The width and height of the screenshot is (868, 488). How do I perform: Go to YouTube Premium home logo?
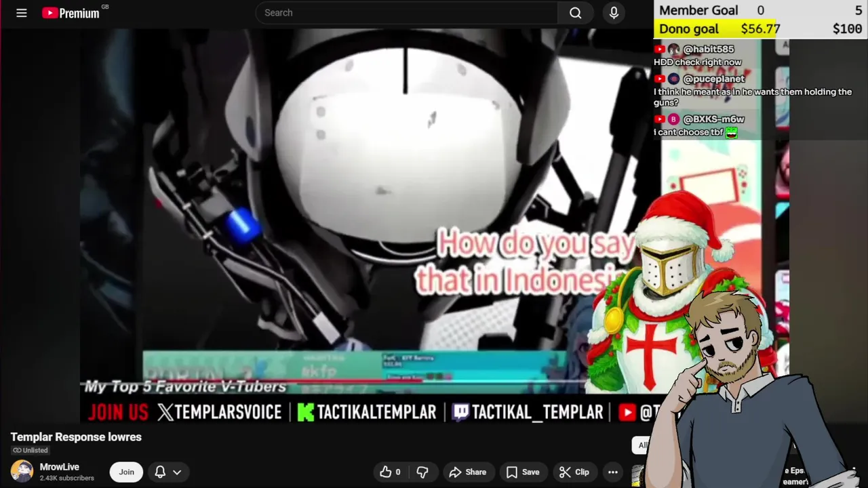tap(71, 13)
